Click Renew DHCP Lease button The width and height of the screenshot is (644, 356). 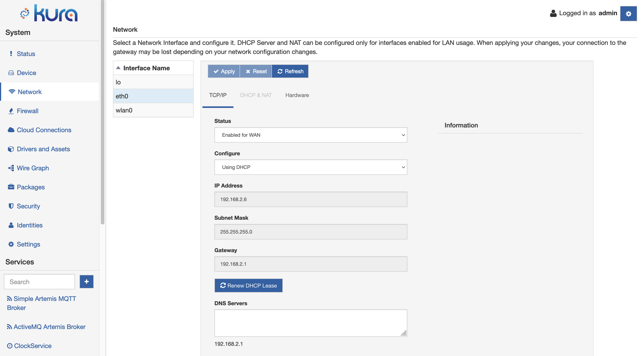click(248, 285)
